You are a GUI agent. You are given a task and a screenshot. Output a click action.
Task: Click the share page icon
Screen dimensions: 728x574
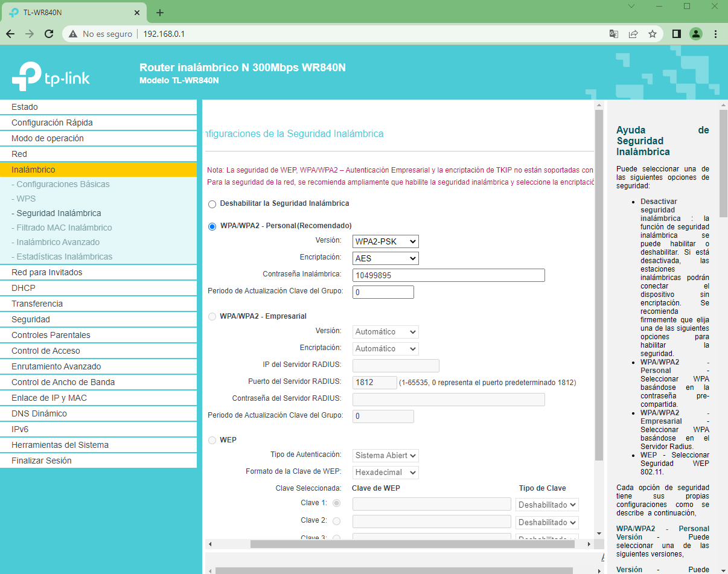click(x=633, y=34)
